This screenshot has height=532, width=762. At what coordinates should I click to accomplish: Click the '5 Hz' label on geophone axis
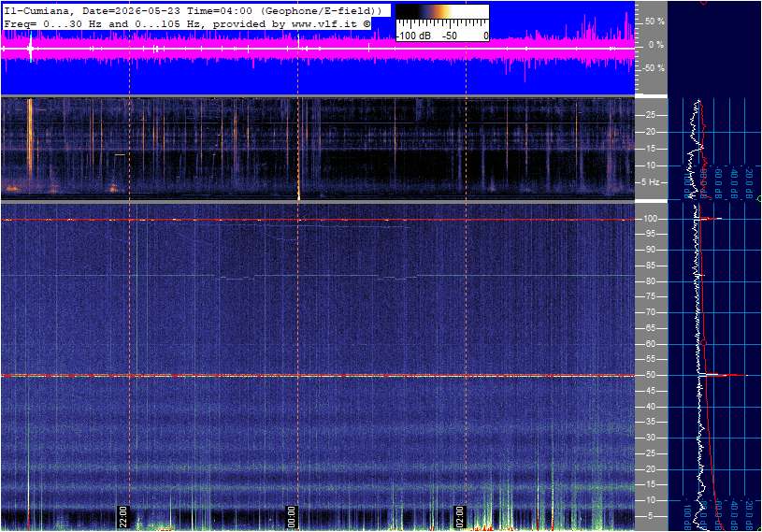click(x=650, y=182)
